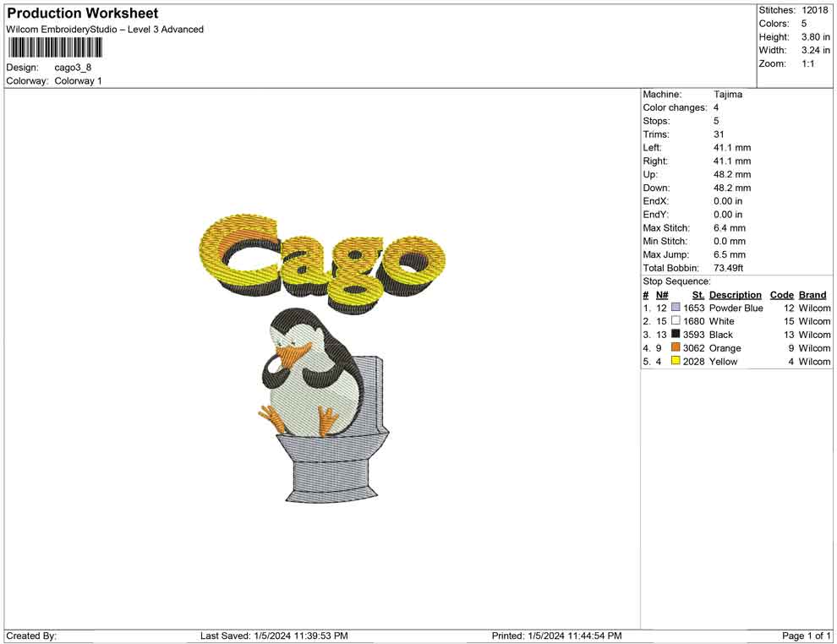837x644 pixels.
Task: Click the Machine value 'Tajima'
Action: 728,95
